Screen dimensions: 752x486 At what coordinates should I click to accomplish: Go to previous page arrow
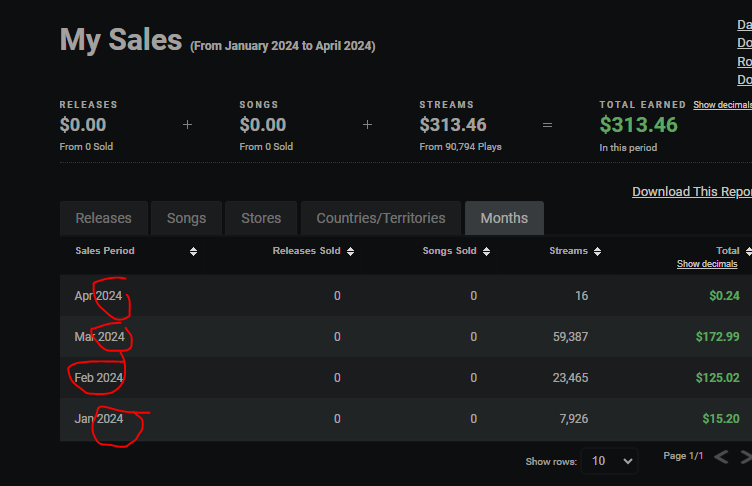721,458
